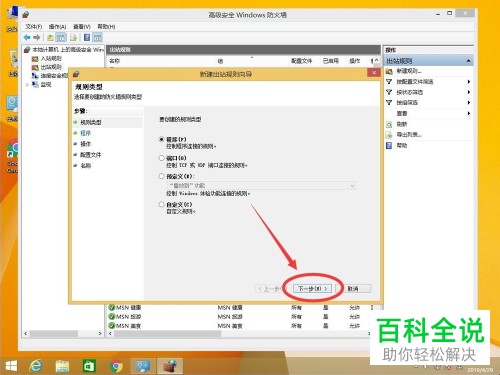Open the Windows Start button
500x375 pixels.
[x=11, y=366]
